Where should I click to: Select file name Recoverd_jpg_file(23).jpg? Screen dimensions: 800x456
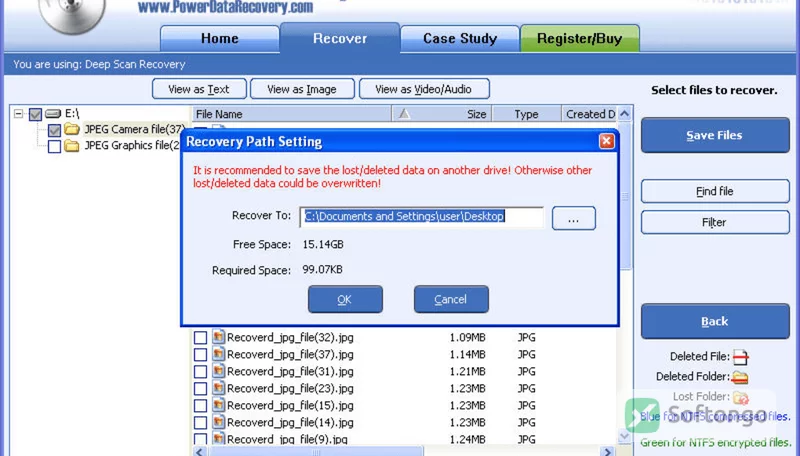tap(290, 388)
